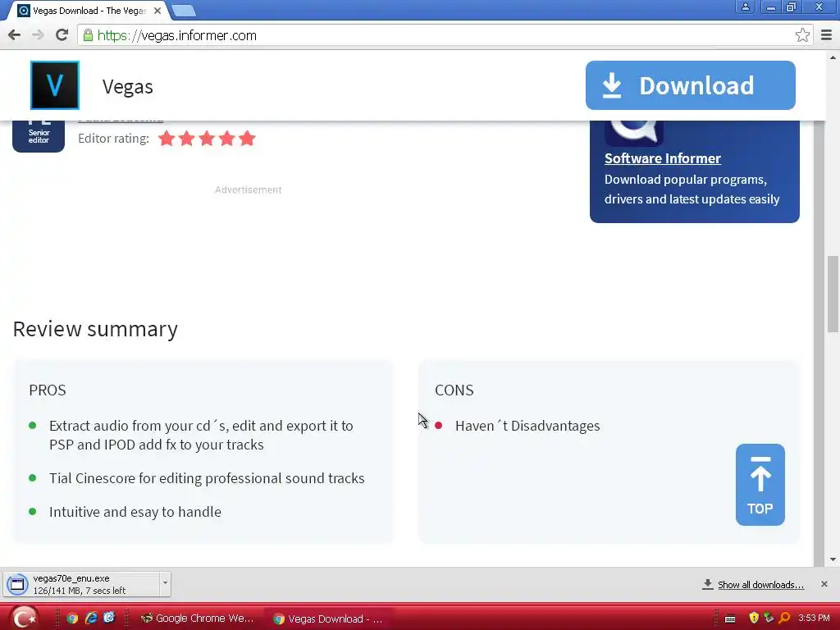Click the Software Informer magnifier logo

click(634, 132)
